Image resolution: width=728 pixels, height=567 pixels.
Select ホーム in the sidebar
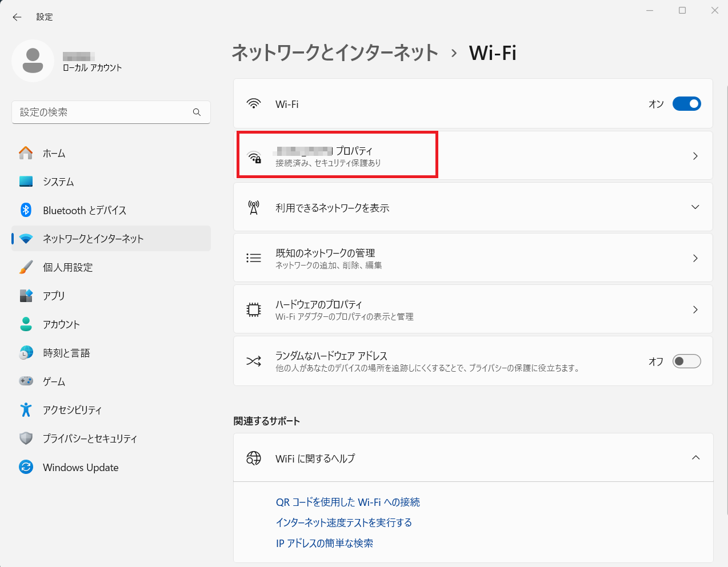coord(111,153)
